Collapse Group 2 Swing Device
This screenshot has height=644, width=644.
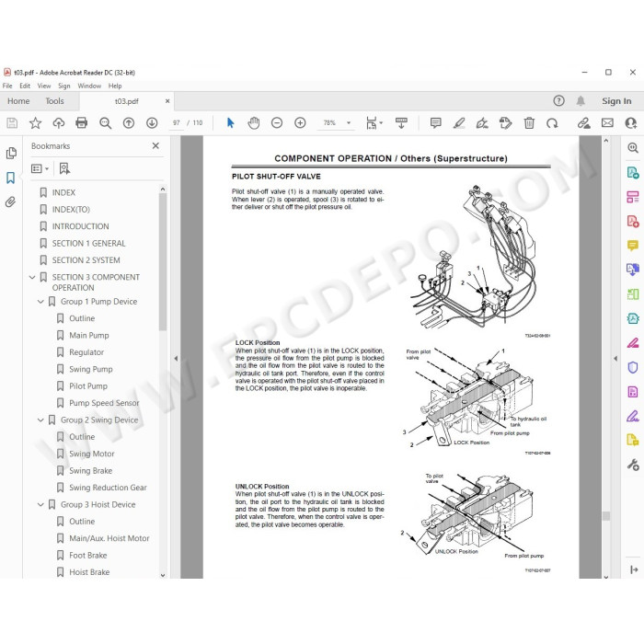(40, 420)
